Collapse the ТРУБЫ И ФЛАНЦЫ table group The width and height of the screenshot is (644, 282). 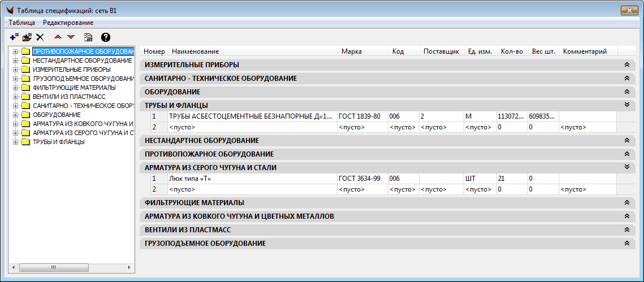[626, 105]
